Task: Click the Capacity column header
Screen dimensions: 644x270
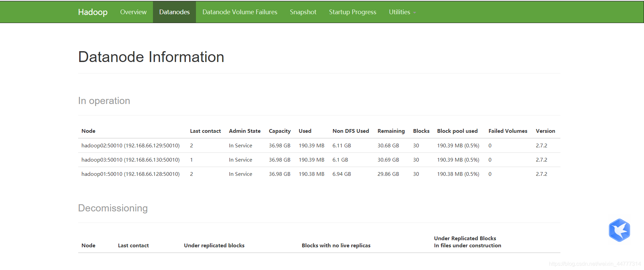Action: (x=280, y=131)
